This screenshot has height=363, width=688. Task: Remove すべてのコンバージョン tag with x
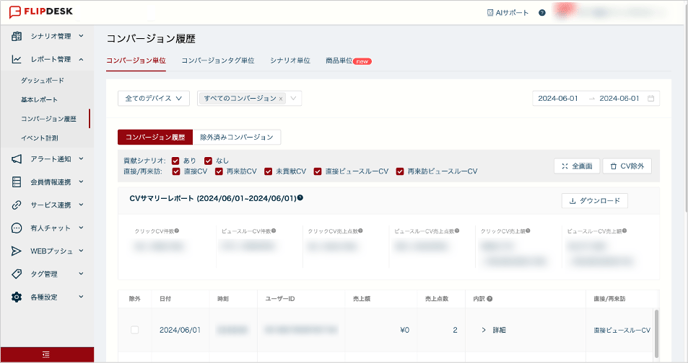[x=281, y=99]
